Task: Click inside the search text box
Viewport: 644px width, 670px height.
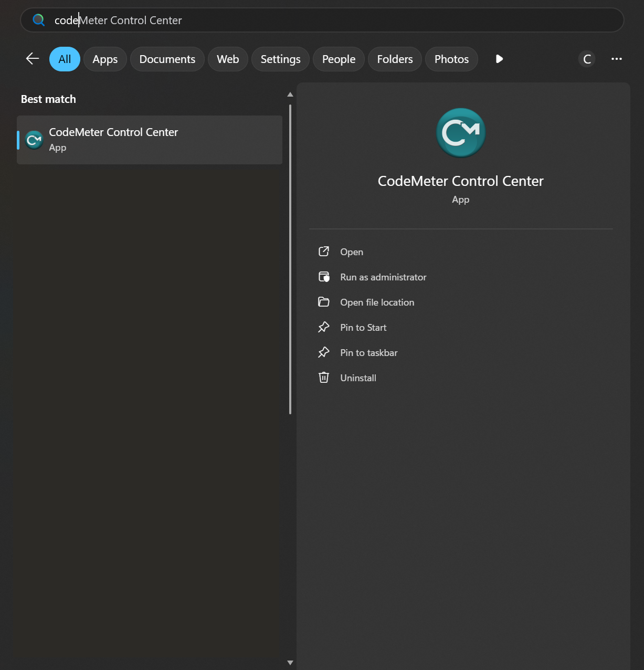Action: coord(322,20)
